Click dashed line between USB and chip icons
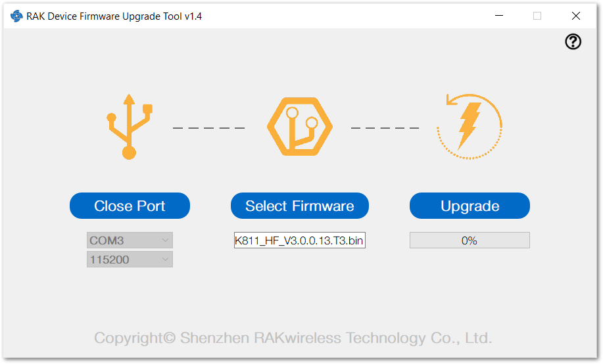This screenshot has height=364, width=603. tap(209, 127)
